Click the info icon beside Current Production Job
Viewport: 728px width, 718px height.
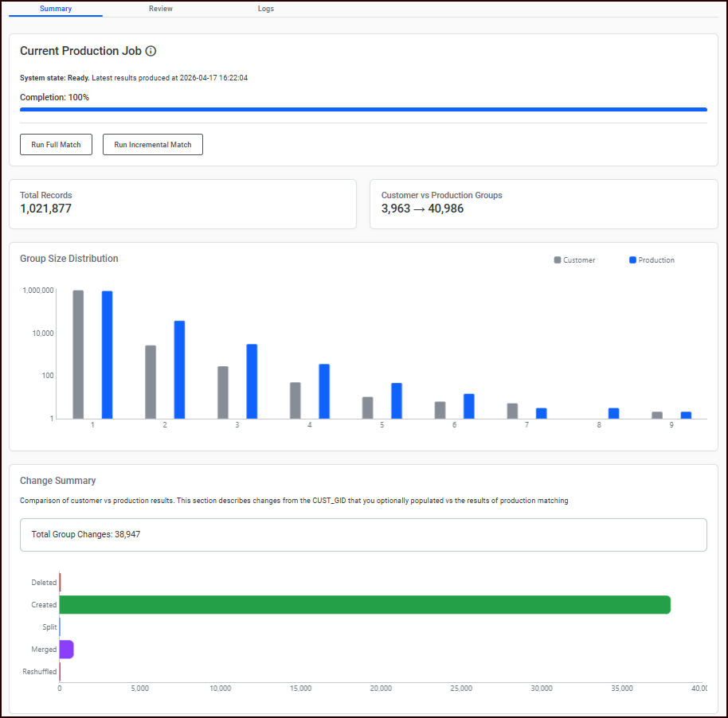tap(151, 51)
